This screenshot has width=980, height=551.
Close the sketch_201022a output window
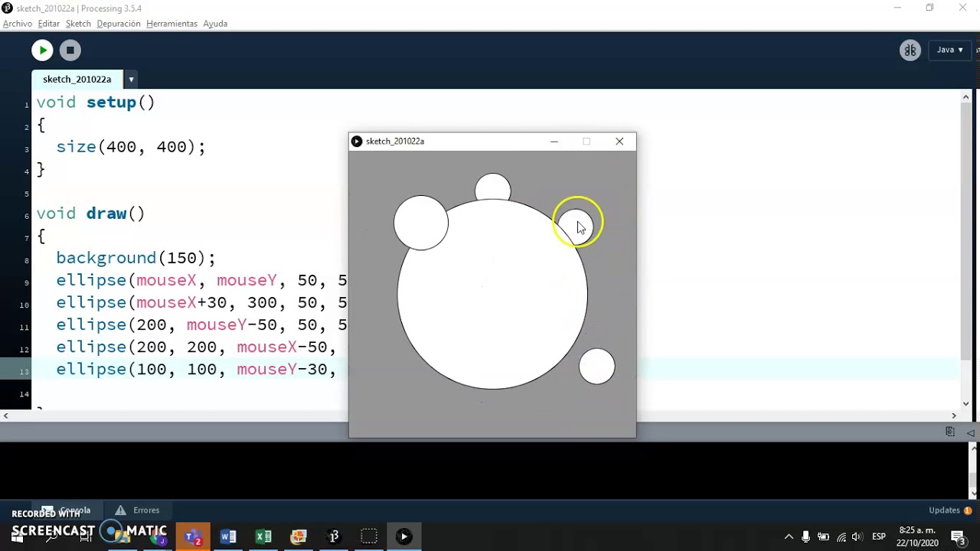[x=619, y=142]
